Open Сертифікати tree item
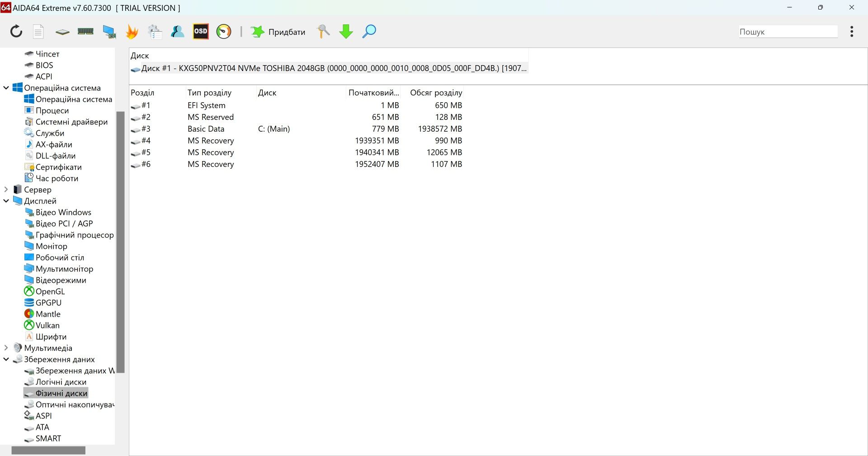Viewport: 868px width, 456px height. click(53, 167)
